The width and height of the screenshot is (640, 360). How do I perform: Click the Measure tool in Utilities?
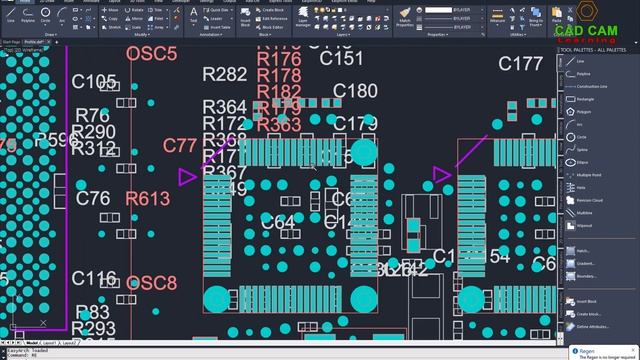point(497,16)
